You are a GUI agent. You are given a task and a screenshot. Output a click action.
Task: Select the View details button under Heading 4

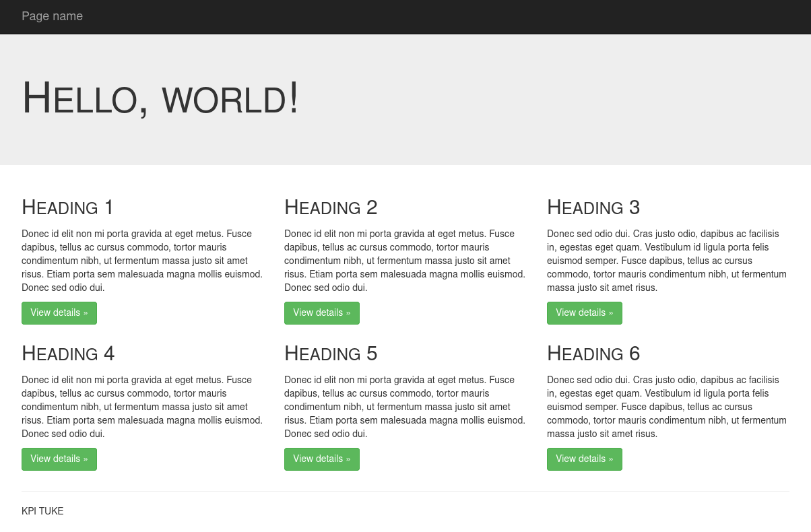click(x=59, y=459)
